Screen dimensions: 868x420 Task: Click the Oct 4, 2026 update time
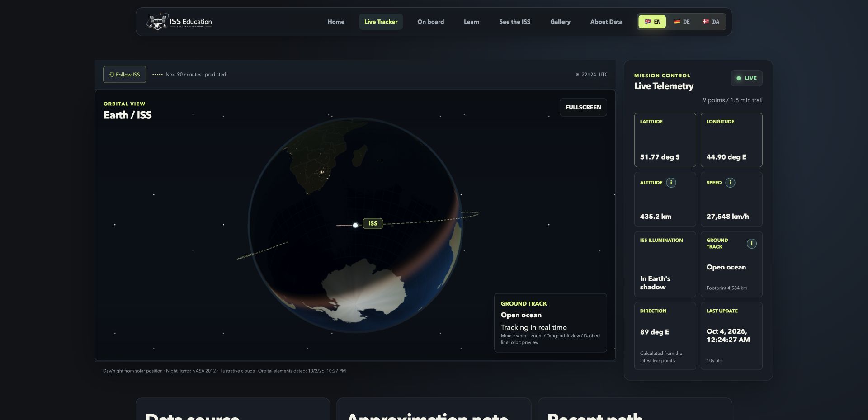(x=728, y=335)
